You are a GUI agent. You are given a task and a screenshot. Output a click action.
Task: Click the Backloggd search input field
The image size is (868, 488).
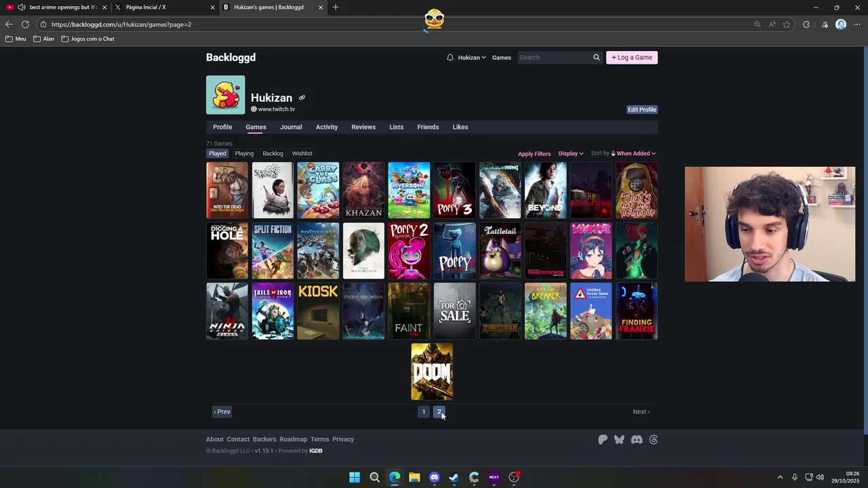[x=553, y=58]
